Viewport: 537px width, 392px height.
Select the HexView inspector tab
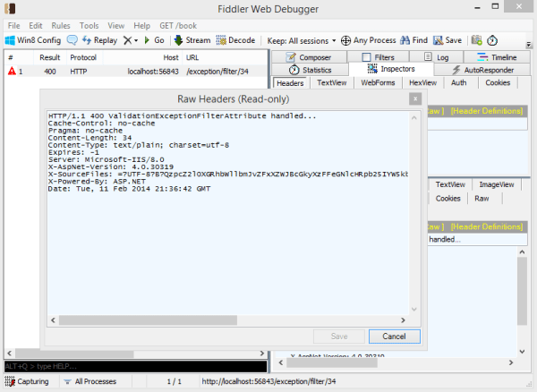422,83
